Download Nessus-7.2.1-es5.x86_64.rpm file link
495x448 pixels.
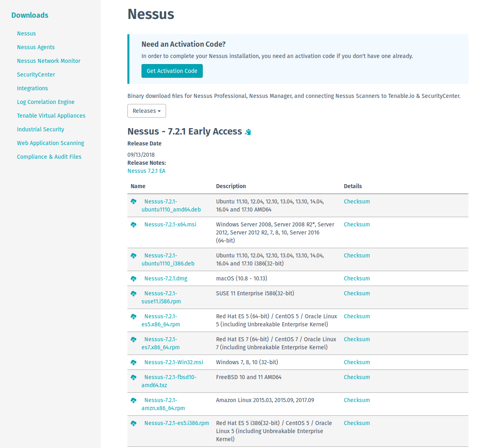pyautogui.click(x=161, y=320)
